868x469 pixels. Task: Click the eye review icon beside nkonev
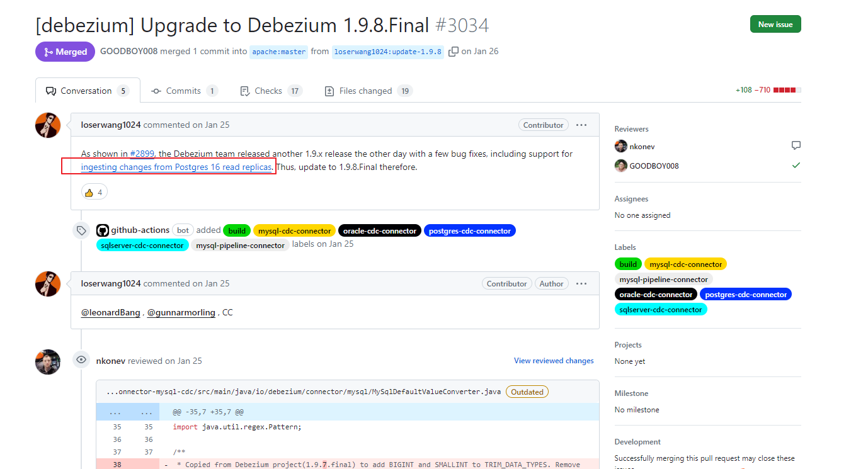[81, 360]
